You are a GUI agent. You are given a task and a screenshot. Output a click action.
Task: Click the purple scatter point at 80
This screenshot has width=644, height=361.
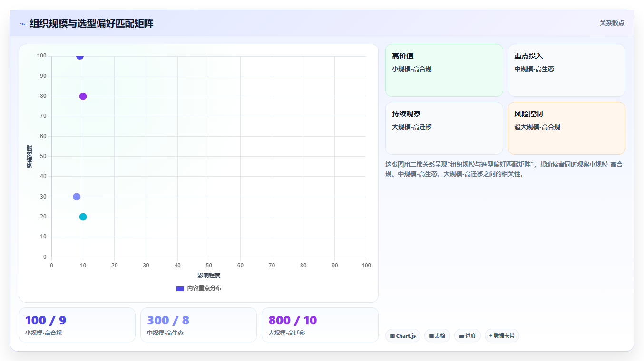pyautogui.click(x=83, y=96)
